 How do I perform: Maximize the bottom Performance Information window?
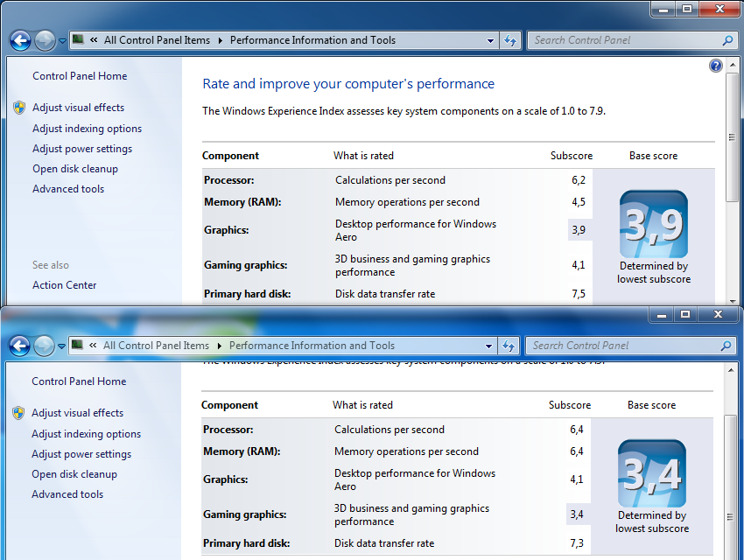[685, 314]
